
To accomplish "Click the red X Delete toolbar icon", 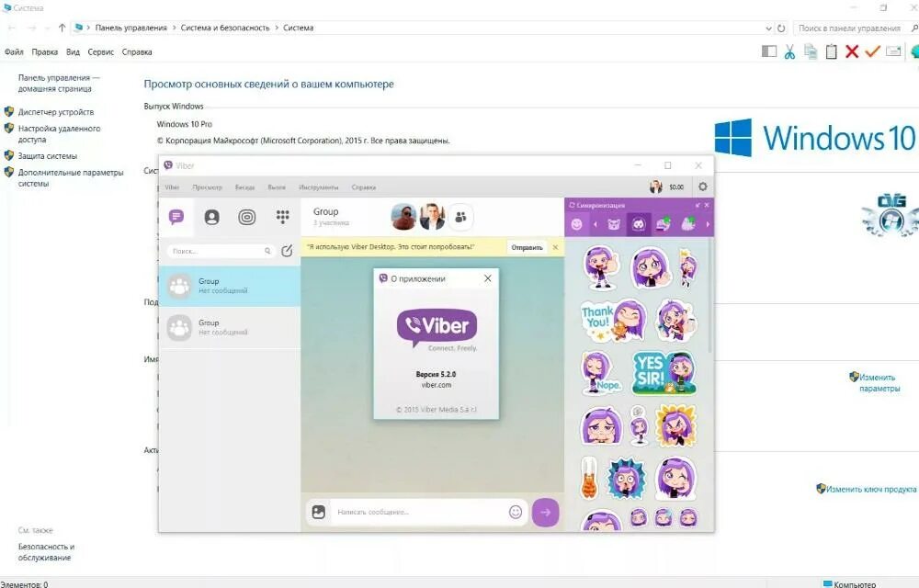I will point(852,52).
